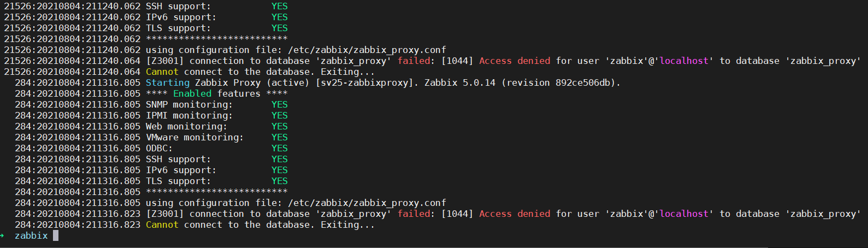Click the 'VMware monitoring:' label

pos(194,137)
